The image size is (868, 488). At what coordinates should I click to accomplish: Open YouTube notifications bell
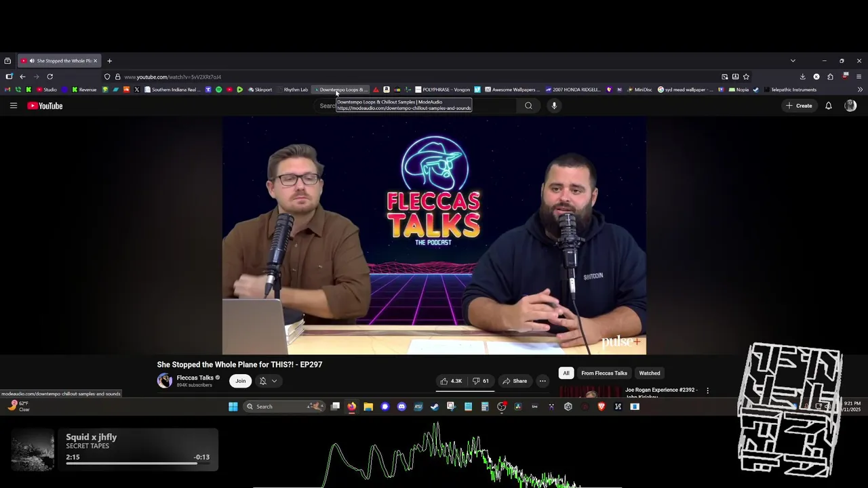coord(828,106)
